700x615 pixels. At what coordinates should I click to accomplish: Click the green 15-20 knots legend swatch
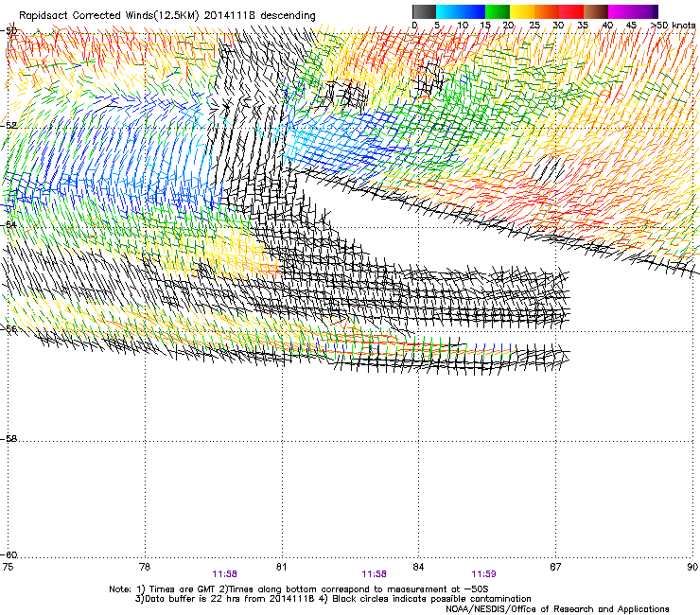point(498,11)
